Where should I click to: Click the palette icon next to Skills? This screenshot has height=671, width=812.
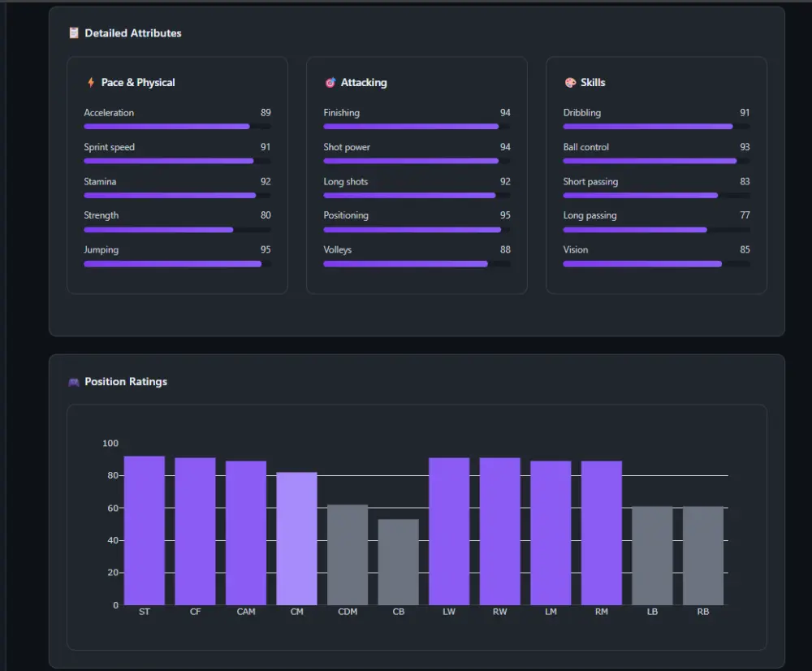point(570,82)
